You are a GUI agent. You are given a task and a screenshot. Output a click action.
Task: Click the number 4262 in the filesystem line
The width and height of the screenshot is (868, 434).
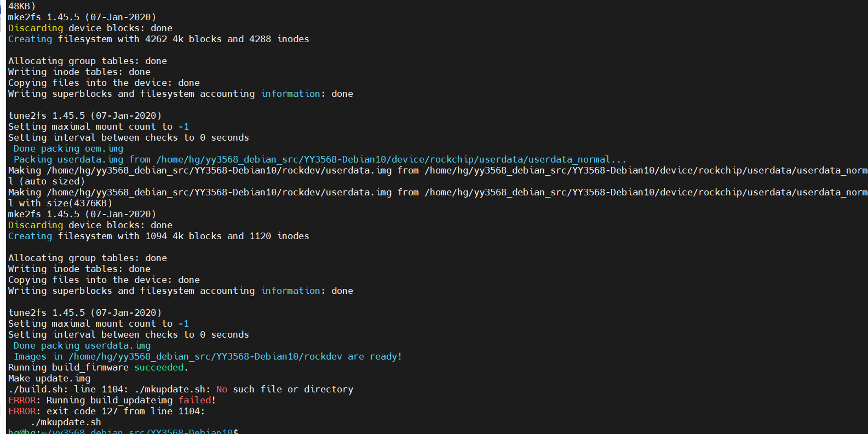(156, 39)
